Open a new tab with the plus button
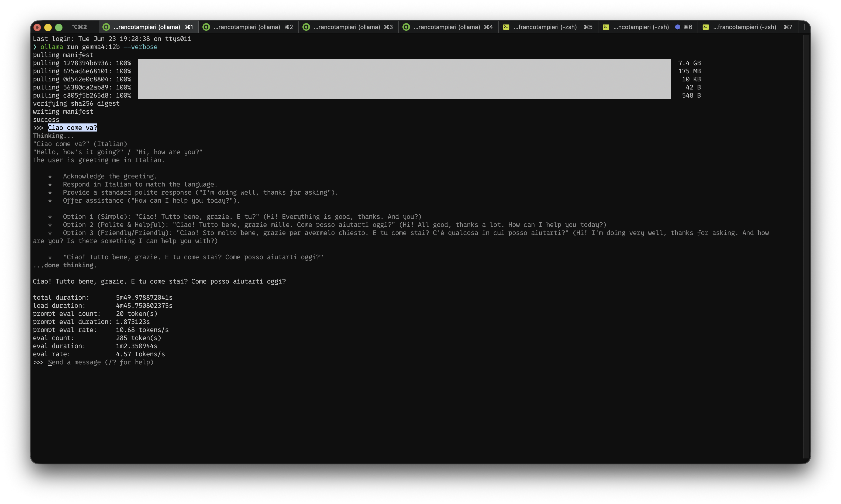This screenshot has width=841, height=504. (804, 27)
